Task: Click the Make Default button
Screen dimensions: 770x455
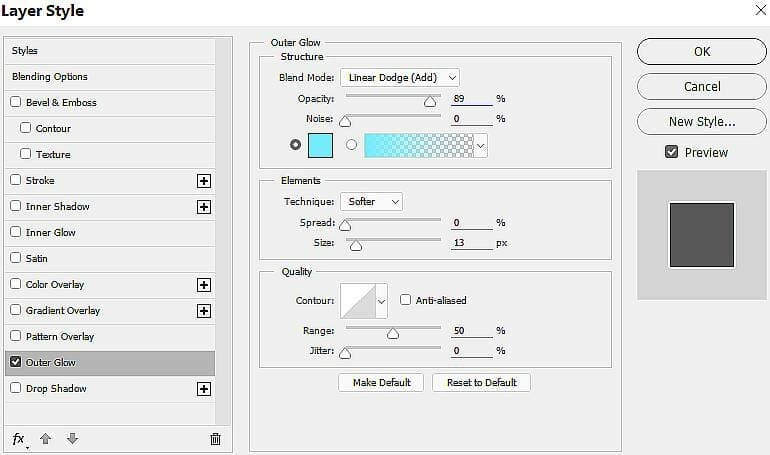Action: click(x=381, y=383)
